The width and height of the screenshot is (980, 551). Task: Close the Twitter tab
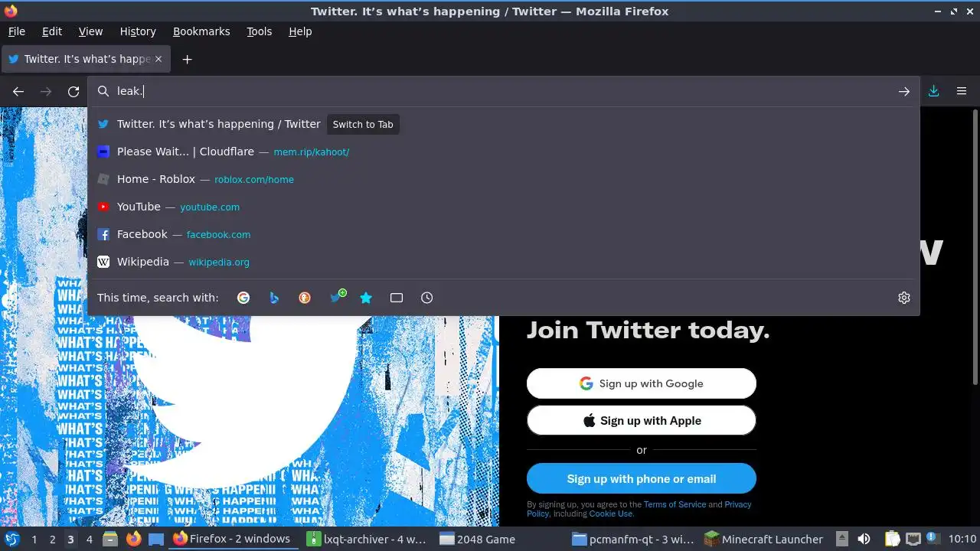coord(158,59)
